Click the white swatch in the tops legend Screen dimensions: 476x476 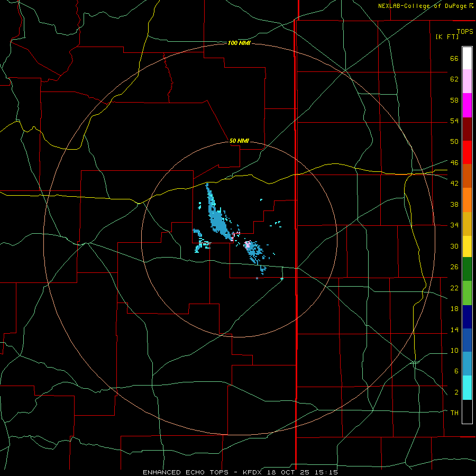(x=467, y=58)
